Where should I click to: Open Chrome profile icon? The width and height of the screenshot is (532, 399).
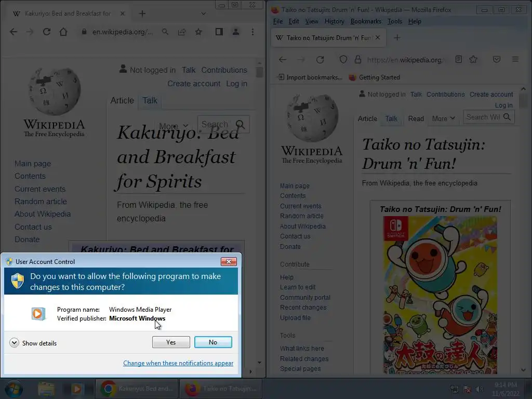(236, 32)
